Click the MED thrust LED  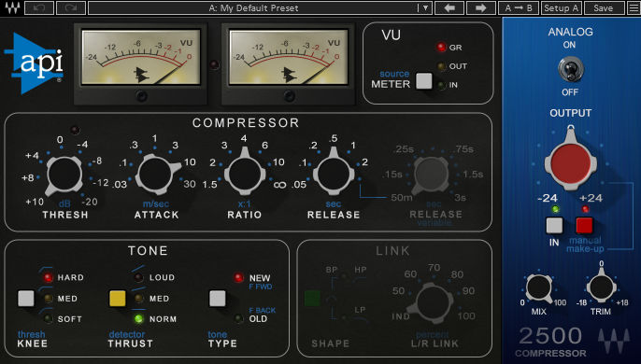tap(139, 299)
